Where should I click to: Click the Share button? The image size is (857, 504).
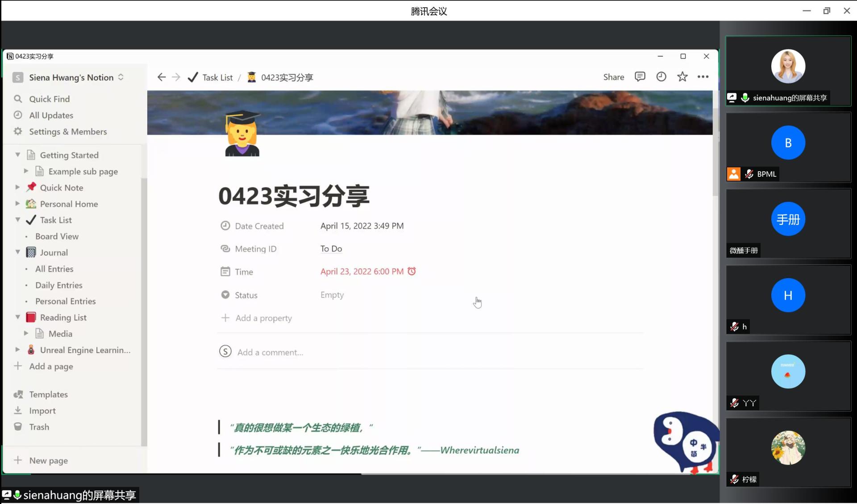(x=613, y=77)
